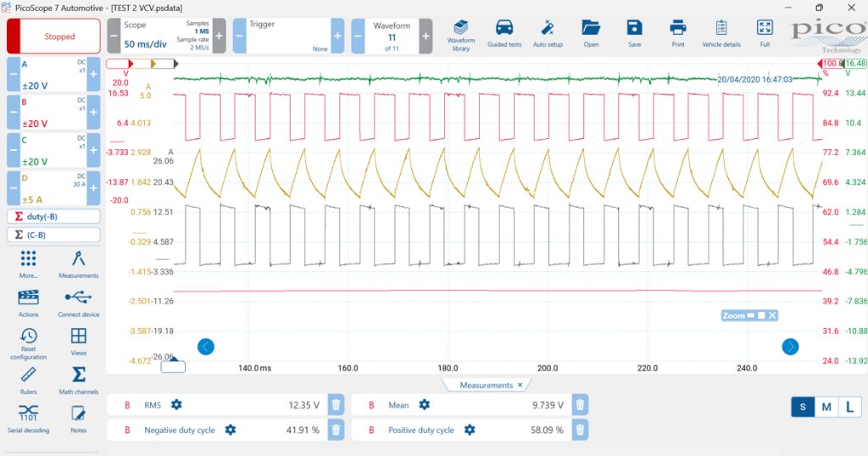
Task: Open Guided tests
Action: coord(504,34)
